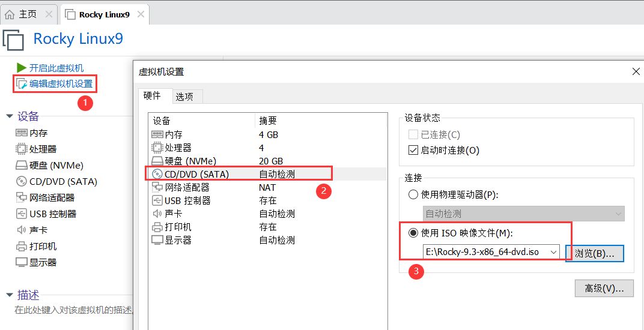Open 编辑虚拟机设置 link
The width and height of the screenshot is (644, 330).
tap(61, 85)
